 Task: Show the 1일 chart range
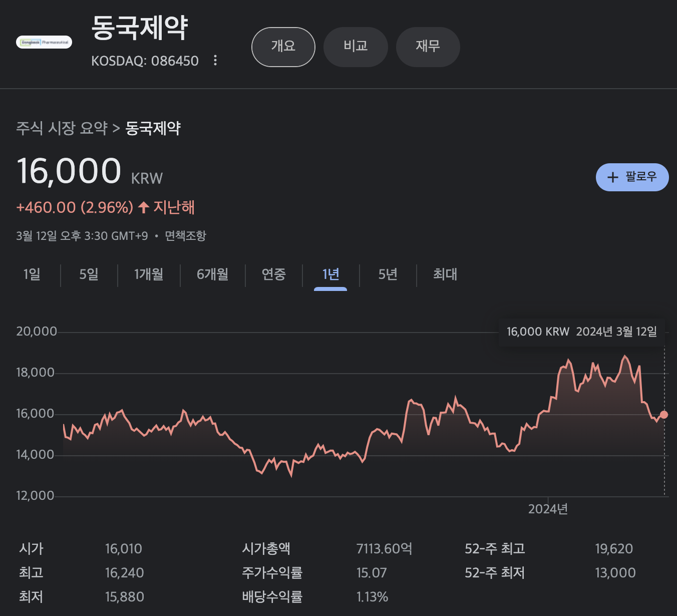(x=32, y=274)
